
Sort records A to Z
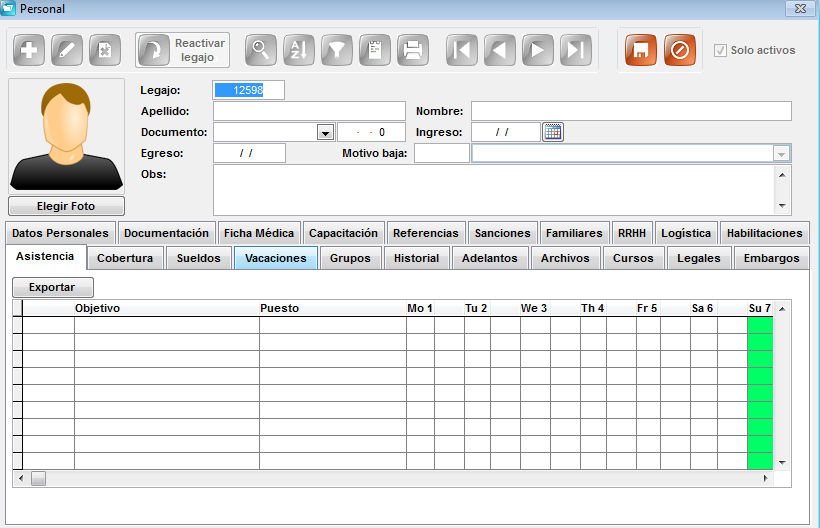(x=299, y=50)
